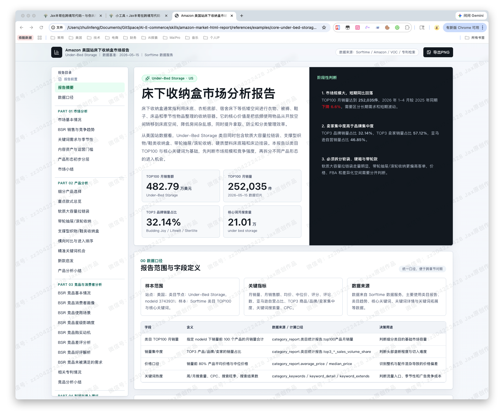Image resolution: width=504 pixels, height=420 pixels.
Task: Open the 常用 bookmarks folder
Action: click(x=57, y=38)
